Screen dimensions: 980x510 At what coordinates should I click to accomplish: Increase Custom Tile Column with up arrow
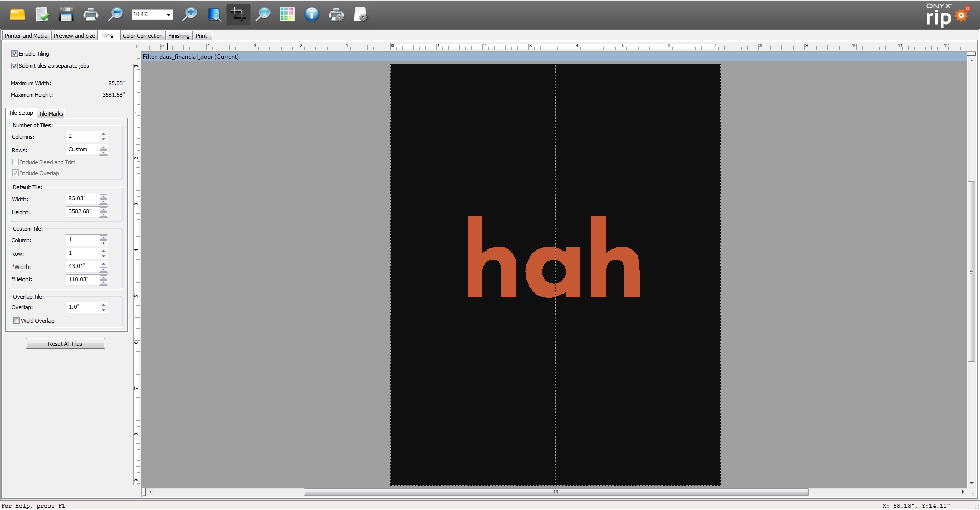[x=104, y=238]
